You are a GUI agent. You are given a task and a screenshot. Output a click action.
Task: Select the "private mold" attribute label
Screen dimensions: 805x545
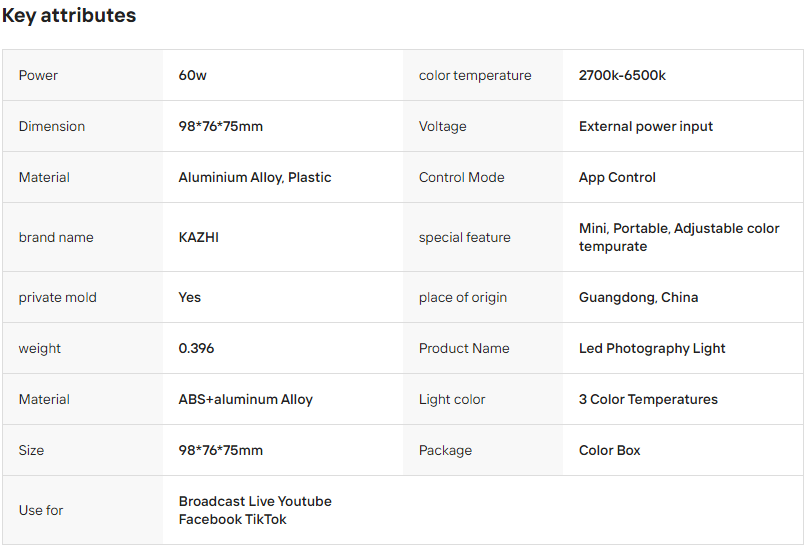(58, 297)
